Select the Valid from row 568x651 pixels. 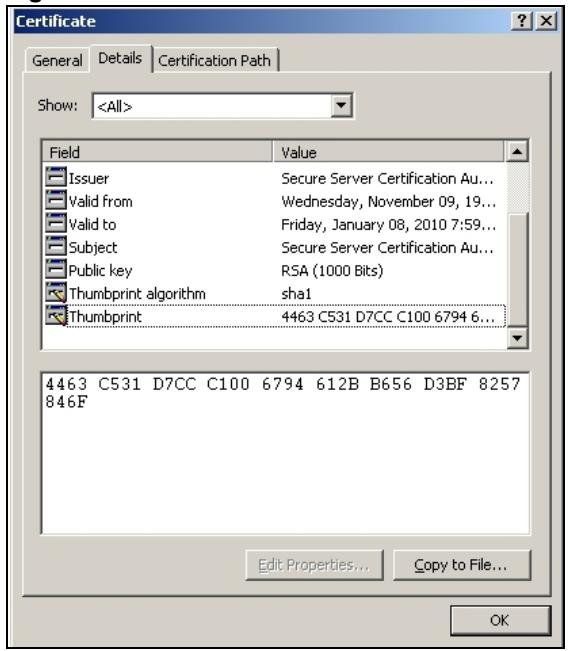point(274,201)
